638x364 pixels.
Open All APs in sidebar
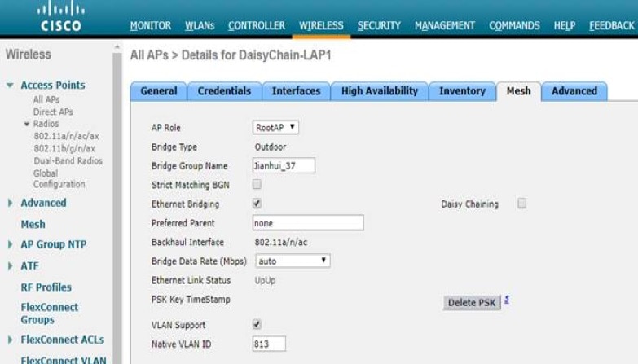(46, 99)
